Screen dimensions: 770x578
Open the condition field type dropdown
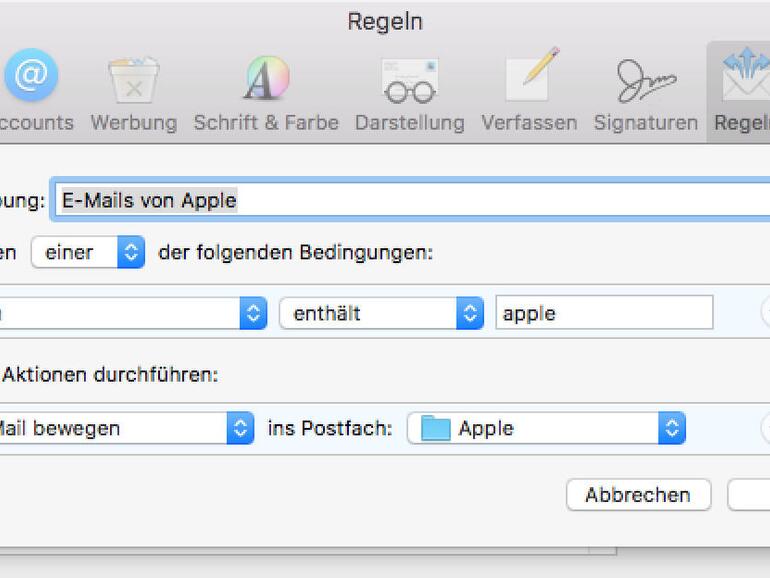tap(133, 313)
